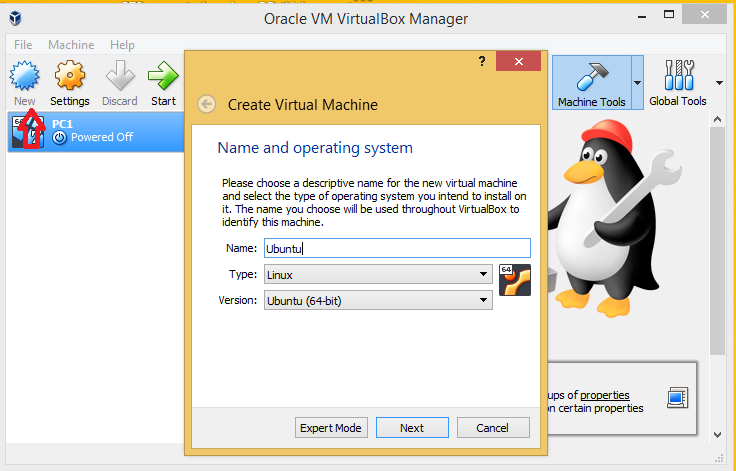Click the blue monitor icon in the properties panel
Image resolution: width=736 pixels, height=471 pixels.
pos(677,398)
